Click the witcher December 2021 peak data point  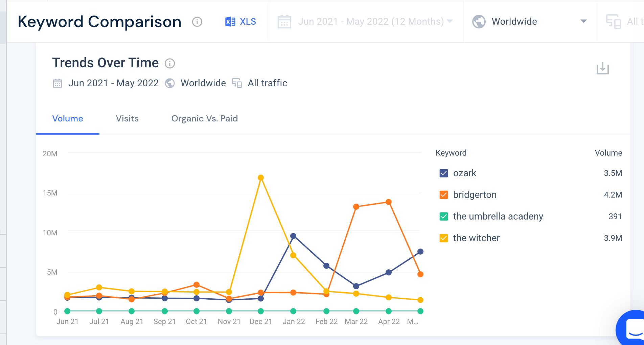[261, 177]
